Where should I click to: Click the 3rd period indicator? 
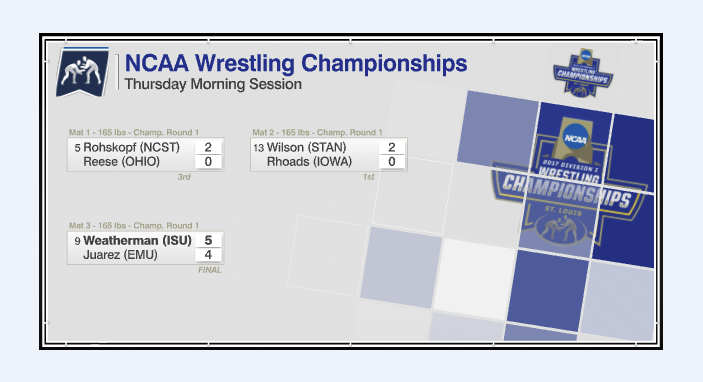(x=184, y=177)
